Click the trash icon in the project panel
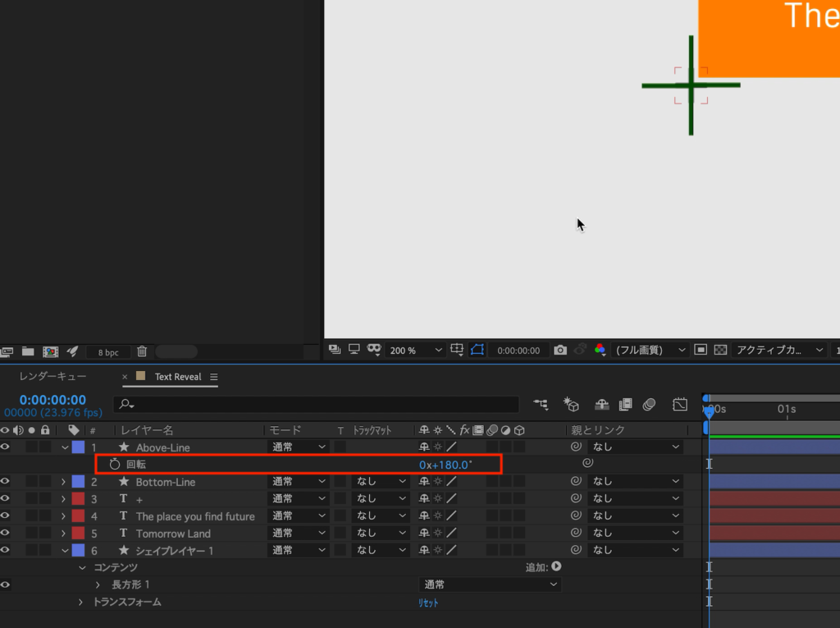The height and width of the screenshot is (628, 840). 142,351
